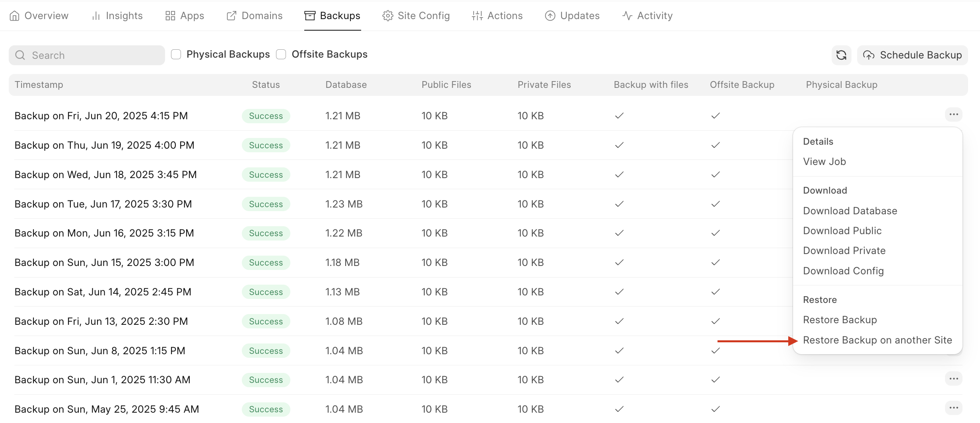Switch to the Activity tab

pos(647,16)
